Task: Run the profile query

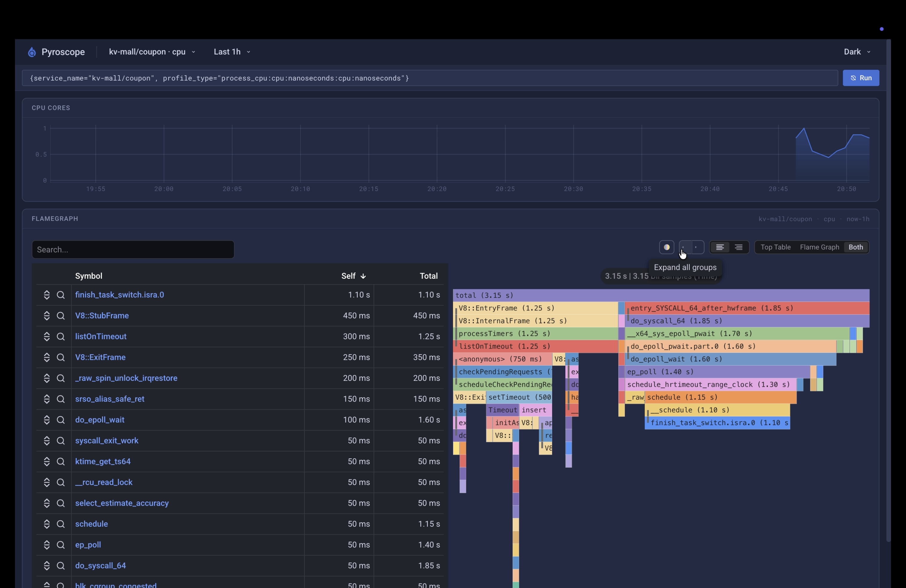Action: (x=861, y=78)
